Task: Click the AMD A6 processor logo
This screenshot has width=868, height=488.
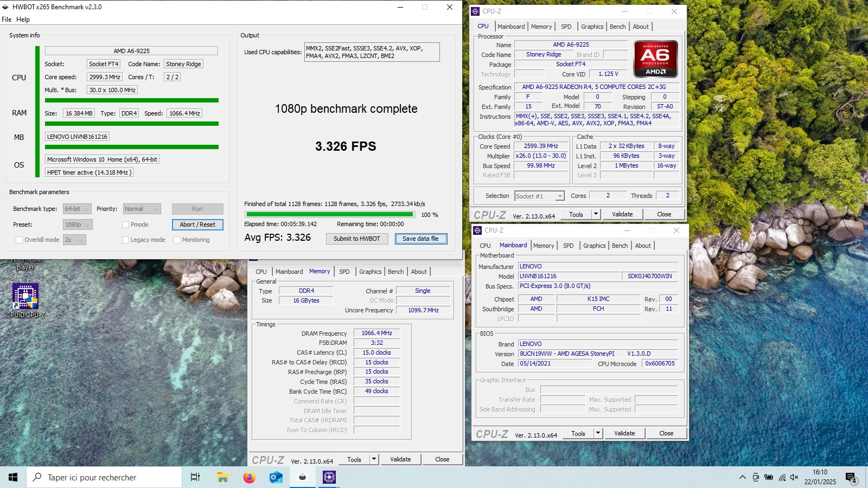Action: click(x=655, y=59)
